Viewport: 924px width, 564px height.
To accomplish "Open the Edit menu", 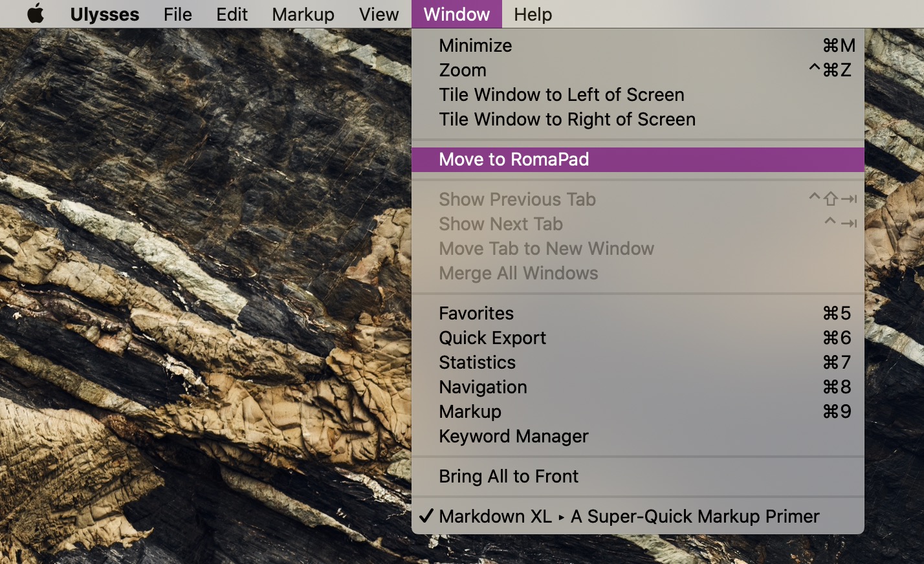I will click(x=232, y=14).
